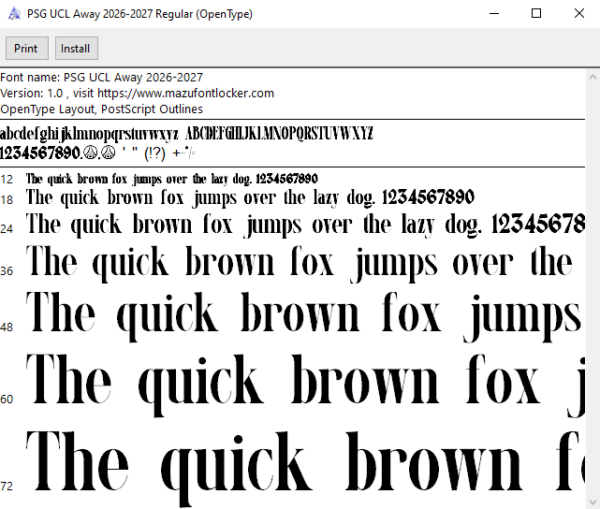Click the vertical scrollbar track

click(x=593, y=289)
